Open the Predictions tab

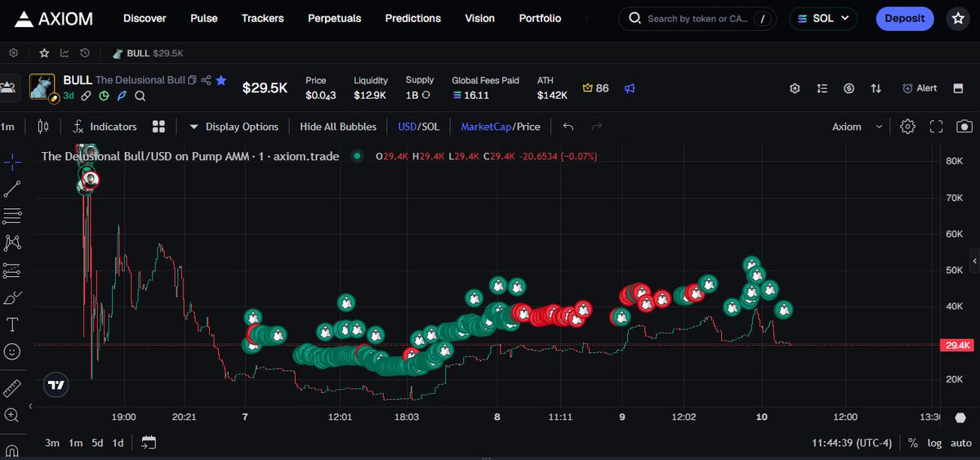pos(413,18)
